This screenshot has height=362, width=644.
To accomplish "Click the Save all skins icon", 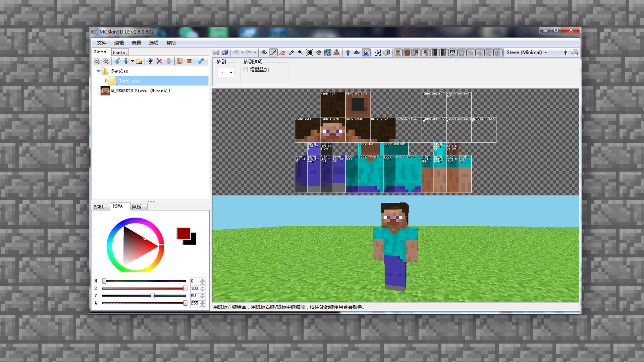I will [225, 53].
